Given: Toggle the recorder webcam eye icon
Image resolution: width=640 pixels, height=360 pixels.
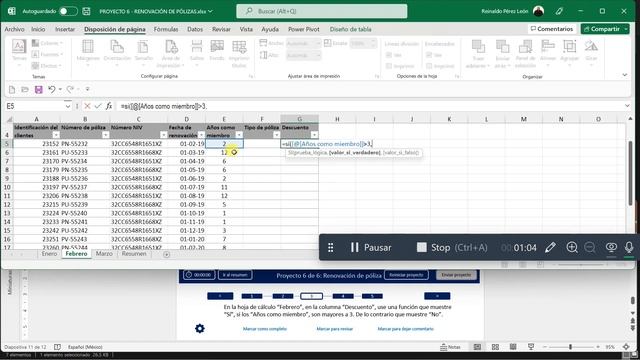Looking at the screenshot, I should coord(611,247).
